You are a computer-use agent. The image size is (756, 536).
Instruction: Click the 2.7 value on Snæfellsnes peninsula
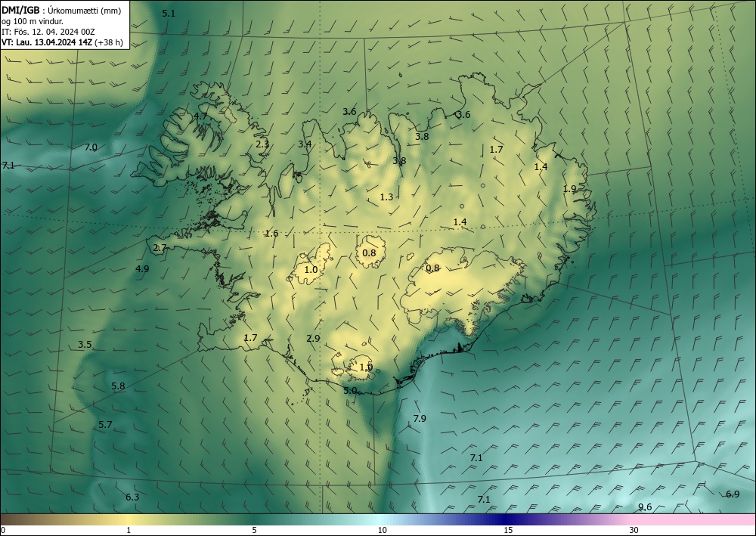pyautogui.click(x=160, y=248)
